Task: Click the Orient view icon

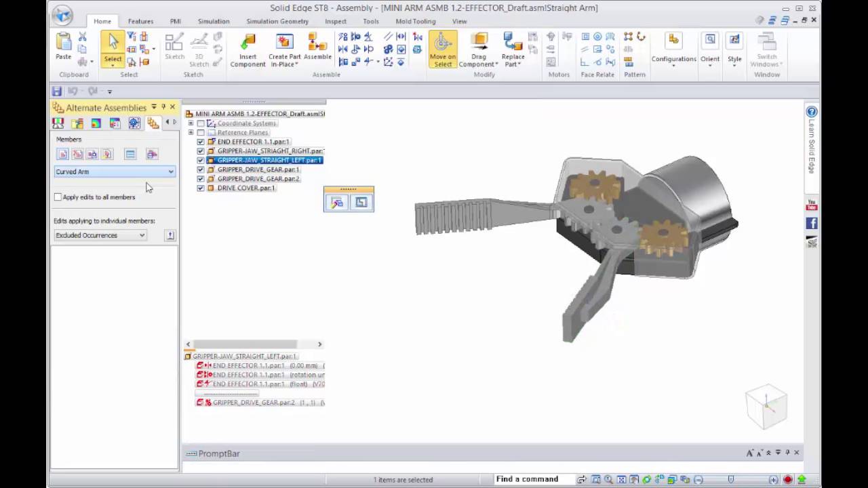Action: pos(710,40)
